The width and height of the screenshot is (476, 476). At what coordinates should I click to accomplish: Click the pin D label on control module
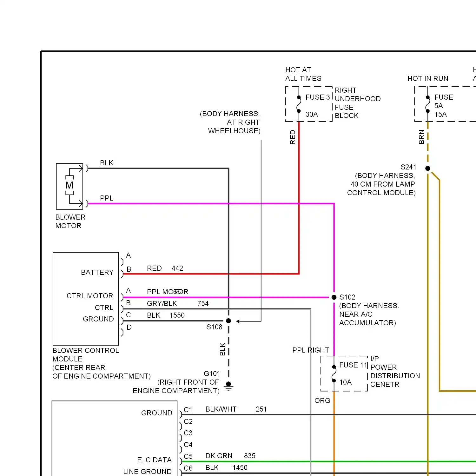(x=129, y=327)
